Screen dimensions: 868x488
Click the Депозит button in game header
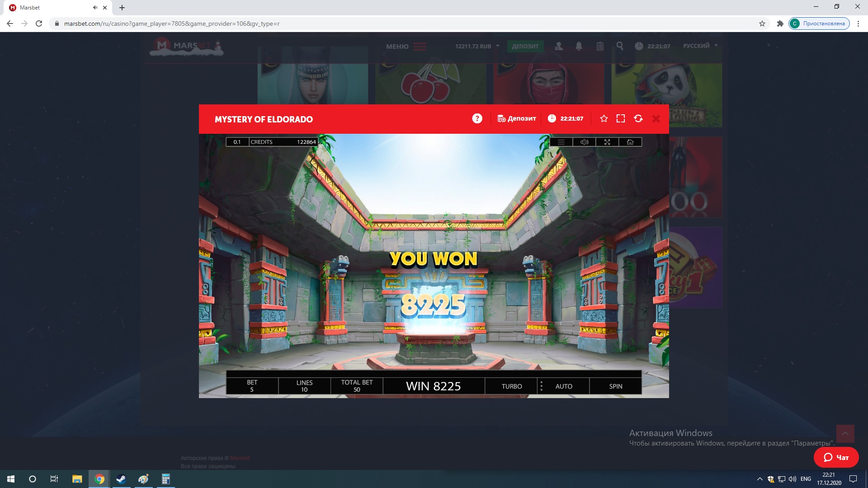(x=516, y=118)
